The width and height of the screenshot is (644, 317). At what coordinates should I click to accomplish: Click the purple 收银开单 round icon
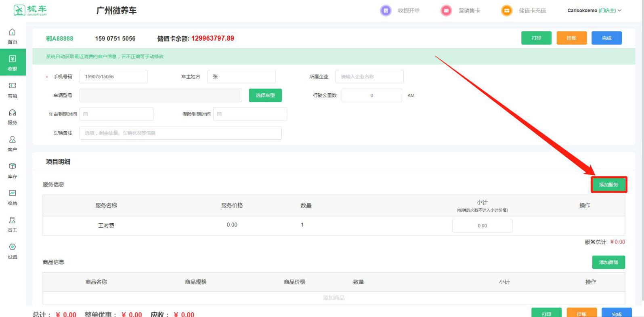[x=386, y=10]
